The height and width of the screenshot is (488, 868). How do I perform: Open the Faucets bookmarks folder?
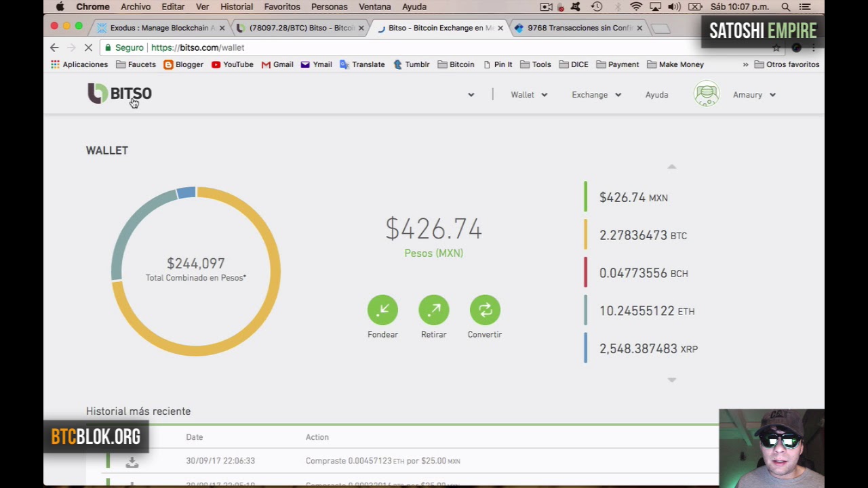point(136,64)
